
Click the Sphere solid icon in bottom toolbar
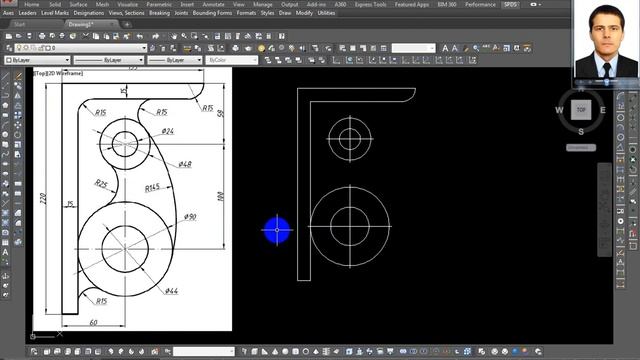click(285, 351)
